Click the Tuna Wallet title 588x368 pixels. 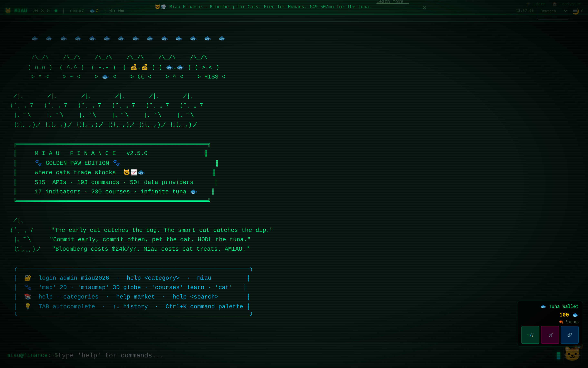coord(560,306)
